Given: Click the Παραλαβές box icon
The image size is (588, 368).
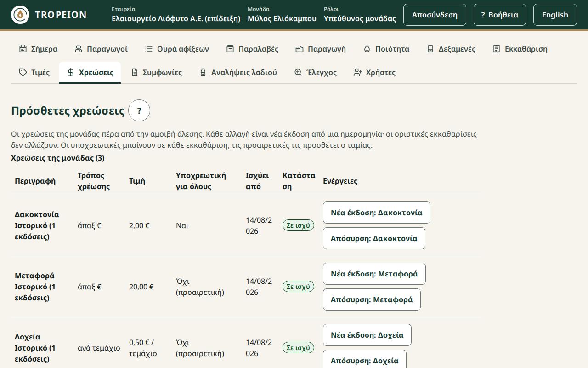Looking at the screenshot, I should [x=230, y=49].
